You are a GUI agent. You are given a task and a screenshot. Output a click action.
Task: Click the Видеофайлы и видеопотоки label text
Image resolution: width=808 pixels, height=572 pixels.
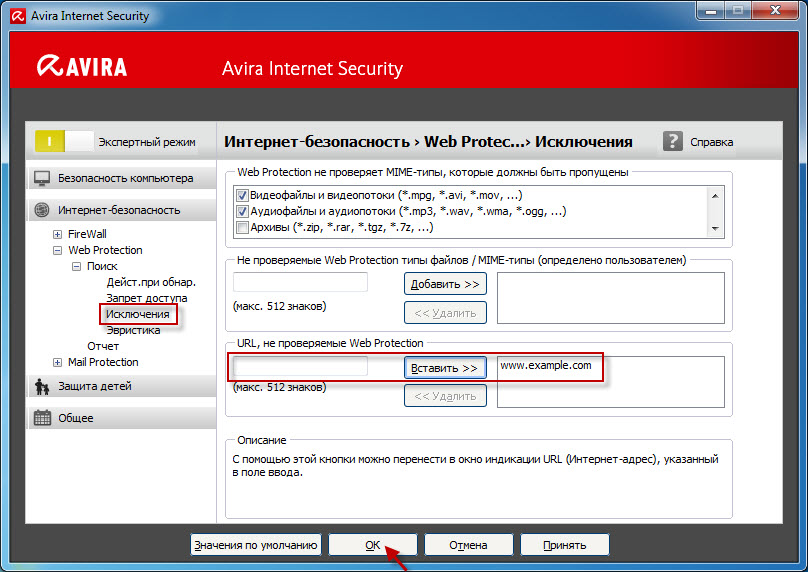(386, 195)
